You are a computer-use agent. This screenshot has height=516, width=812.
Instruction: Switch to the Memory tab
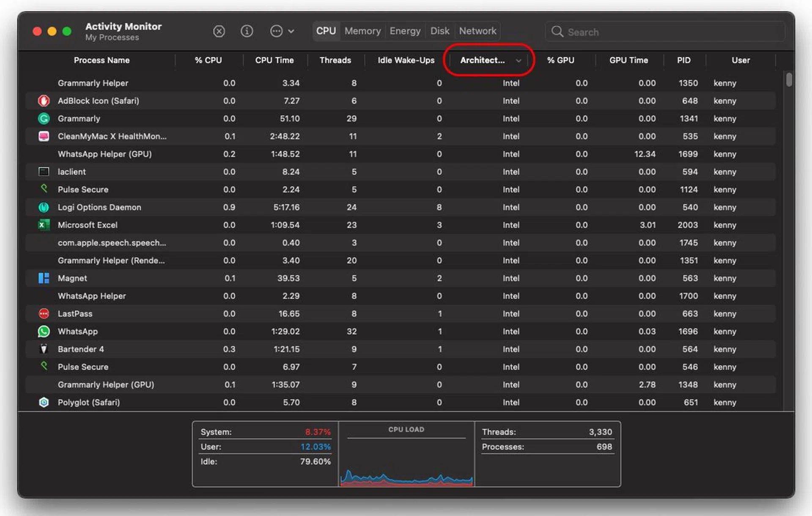tap(362, 31)
